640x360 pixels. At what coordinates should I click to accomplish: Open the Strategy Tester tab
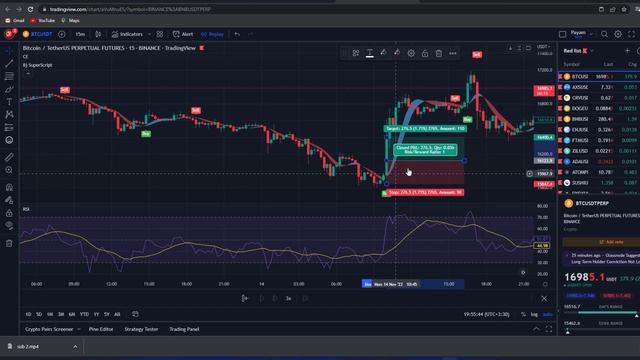141,329
